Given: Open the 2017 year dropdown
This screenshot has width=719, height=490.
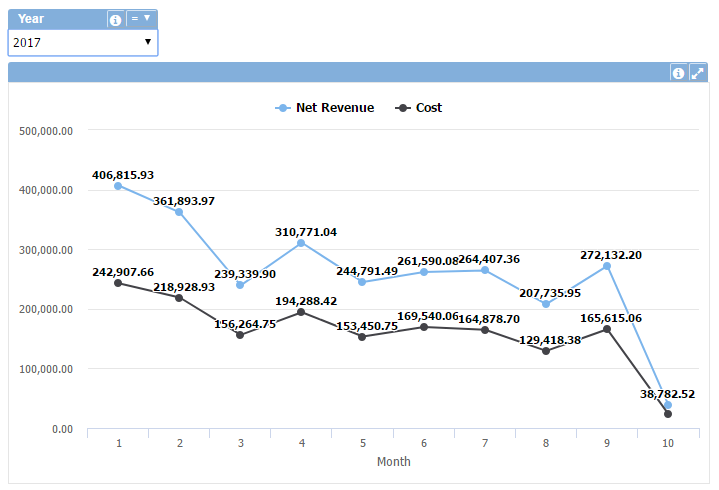Looking at the screenshot, I should pyautogui.click(x=83, y=42).
